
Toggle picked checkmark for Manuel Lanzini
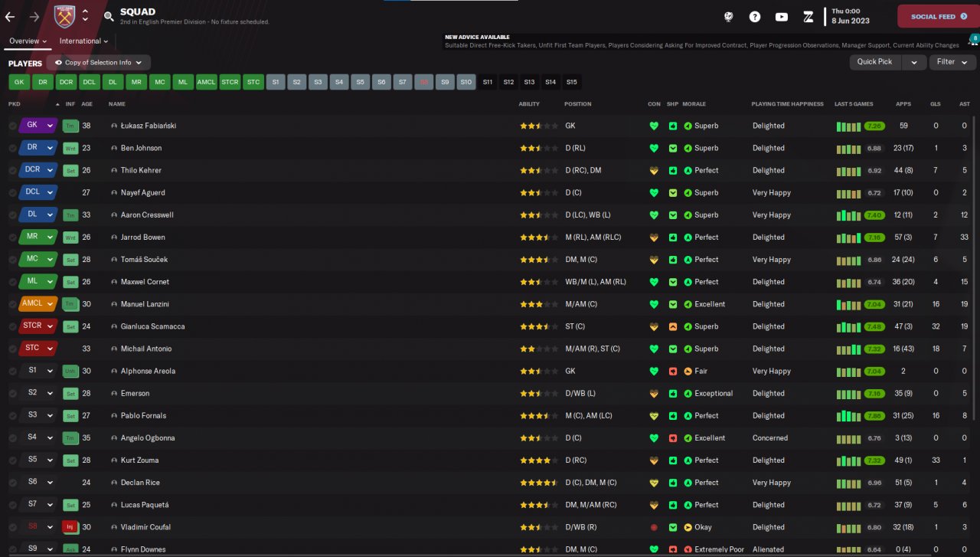point(13,304)
